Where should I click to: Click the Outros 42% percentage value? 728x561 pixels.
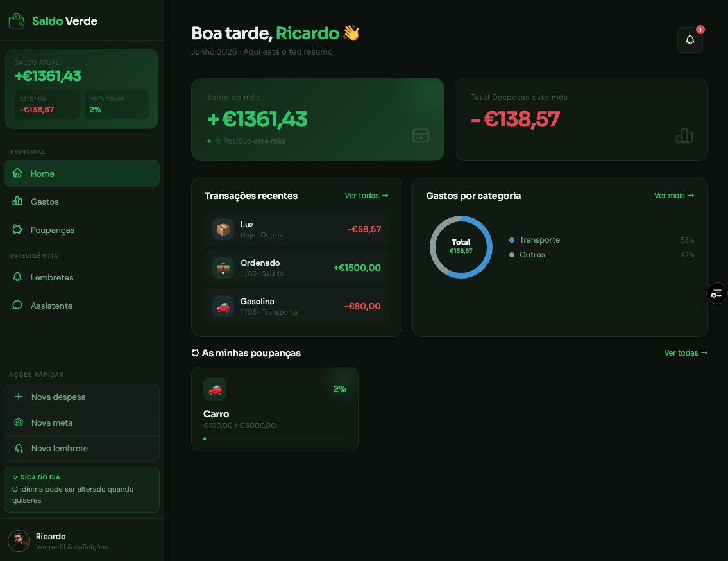click(x=687, y=255)
